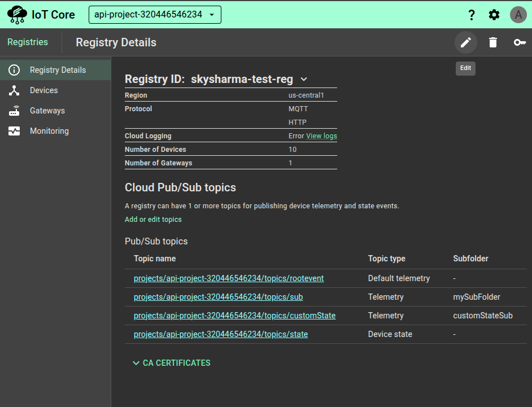Navigate to Registries breadcrumb
This screenshot has width=532, height=407.
(x=28, y=42)
